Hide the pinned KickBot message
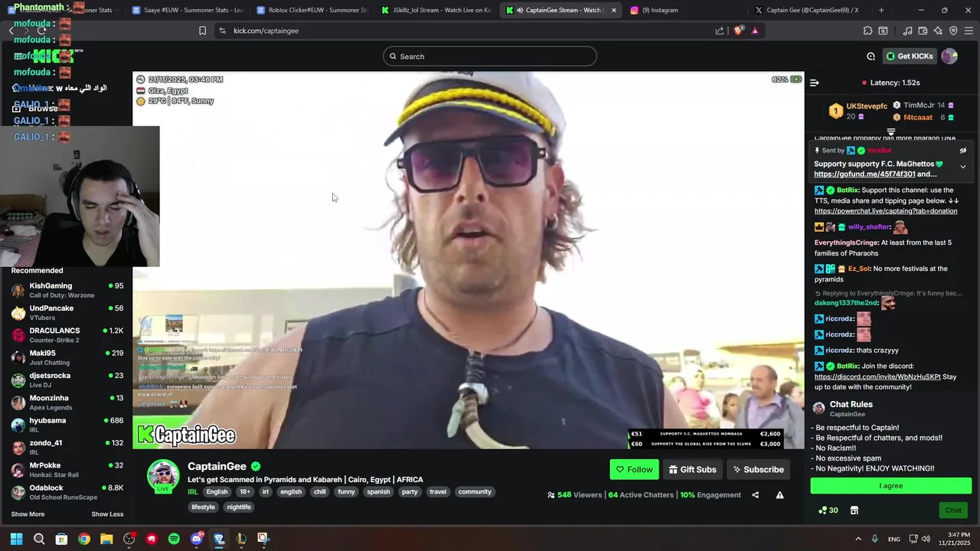Image resolution: width=980 pixels, height=551 pixels. point(963,151)
